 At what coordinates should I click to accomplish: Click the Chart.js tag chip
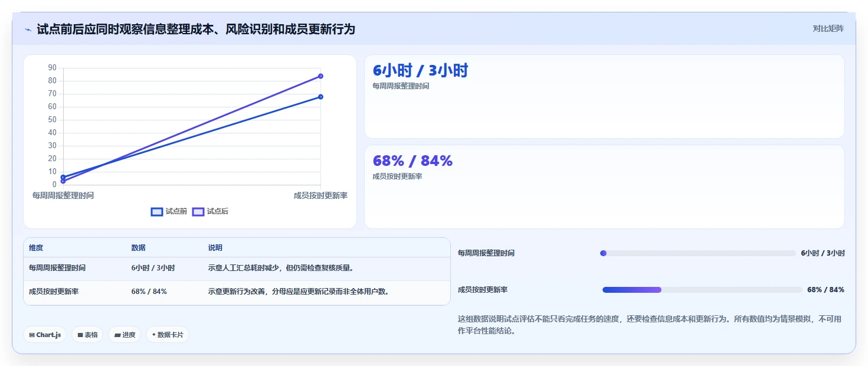[x=45, y=335]
